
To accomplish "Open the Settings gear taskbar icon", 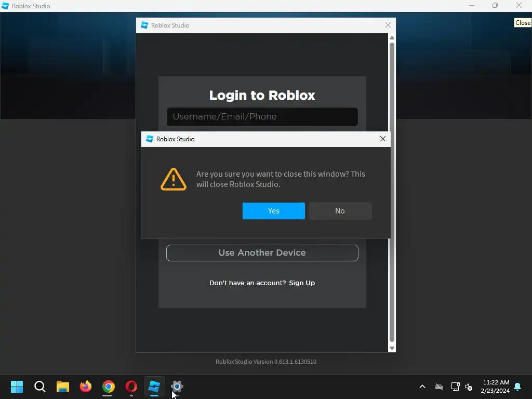I will 177,387.
